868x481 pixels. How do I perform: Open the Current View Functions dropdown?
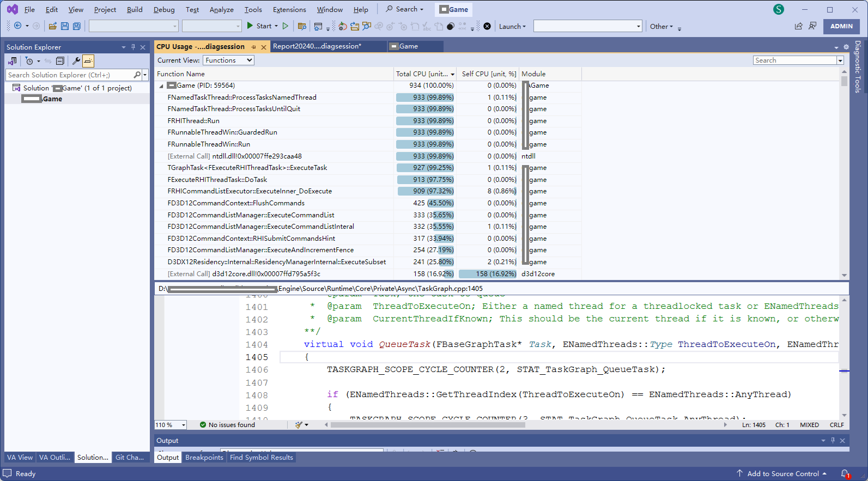tap(229, 60)
